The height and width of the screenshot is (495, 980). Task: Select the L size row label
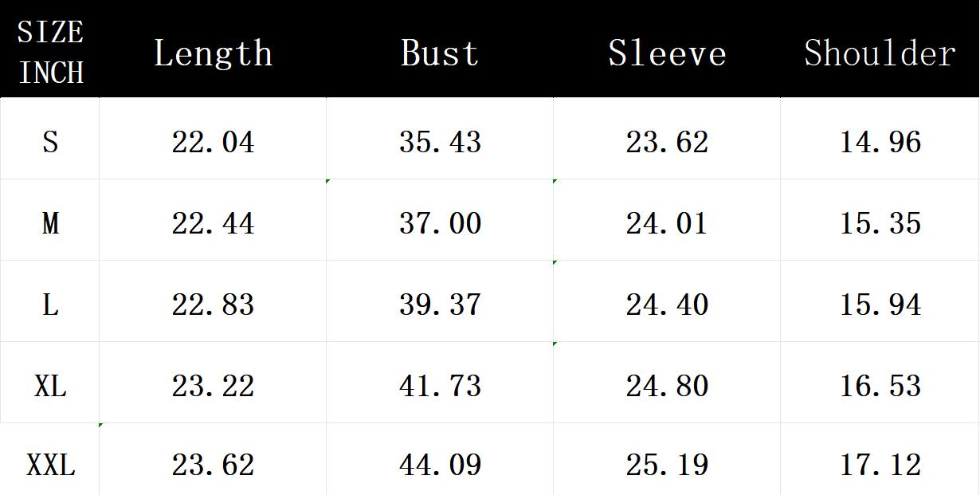[x=50, y=304]
